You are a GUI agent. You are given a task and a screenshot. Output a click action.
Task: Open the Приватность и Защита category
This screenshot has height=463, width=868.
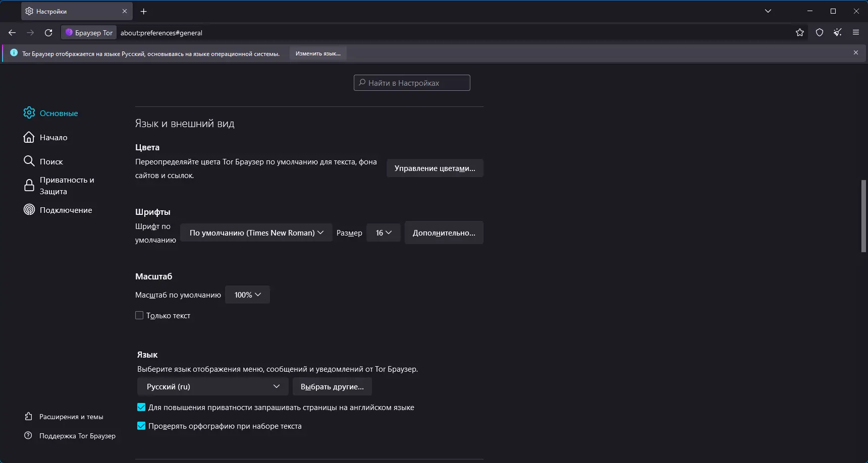pos(60,186)
